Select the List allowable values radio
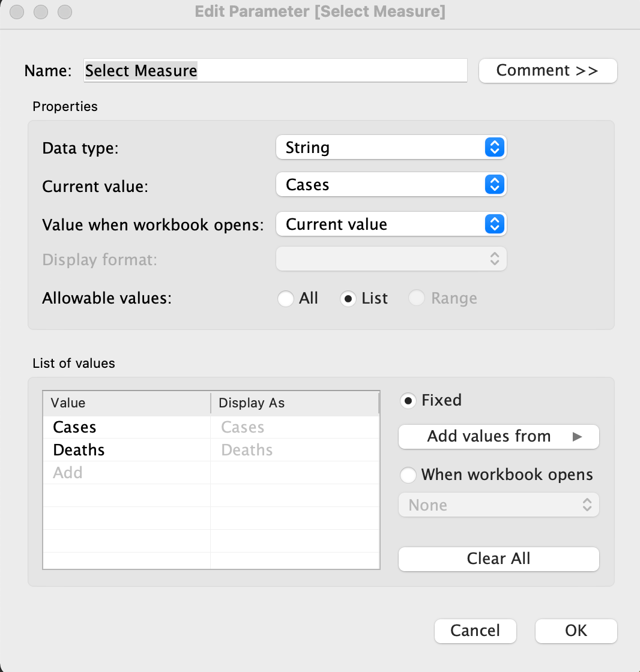Screen dimensions: 640x672 348,298
